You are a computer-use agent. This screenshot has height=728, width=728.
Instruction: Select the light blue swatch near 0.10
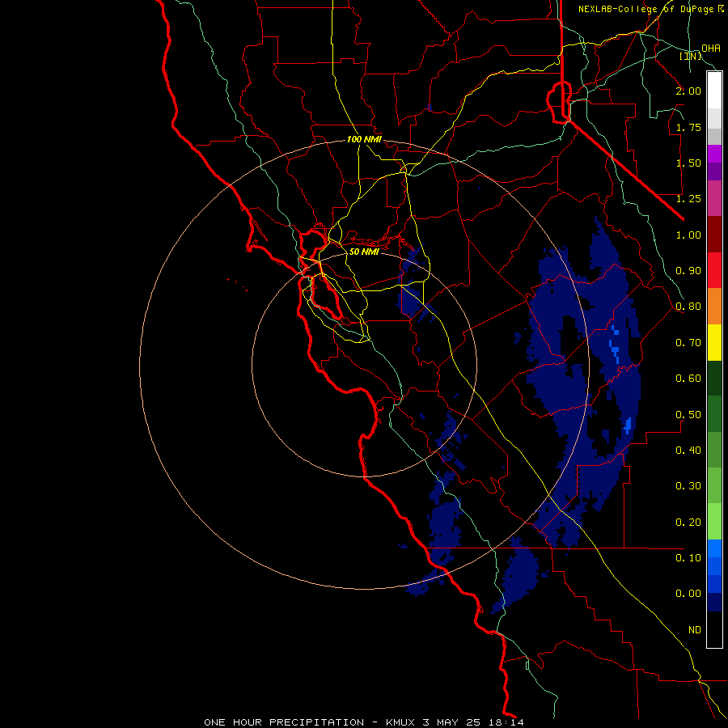click(714, 548)
